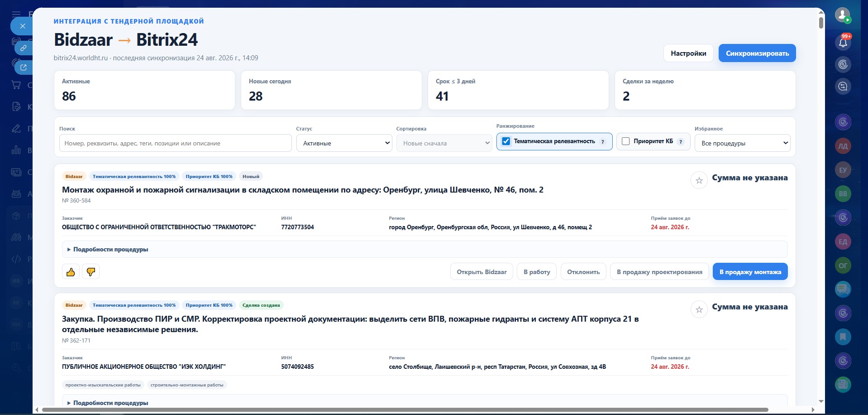The width and height of the screenshot is (868, 415).
Task: Click the horizontal scrollbar thumb at the bottom
Action: 405,410
